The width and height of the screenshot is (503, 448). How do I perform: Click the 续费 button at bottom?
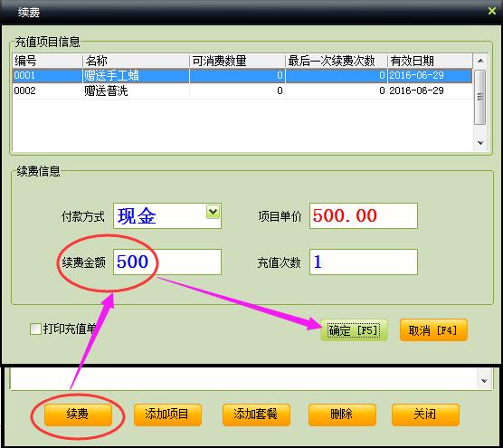pos(78,415)
